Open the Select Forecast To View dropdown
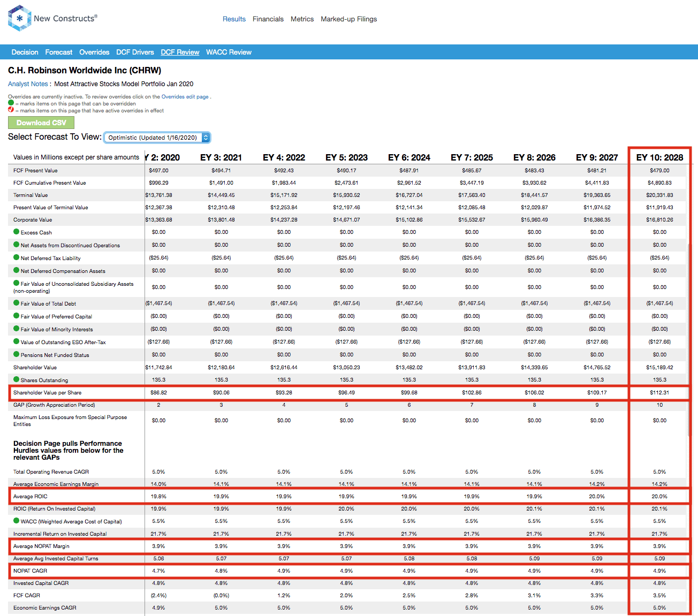This screenshot has height=616, width=698. coord(157,138)
